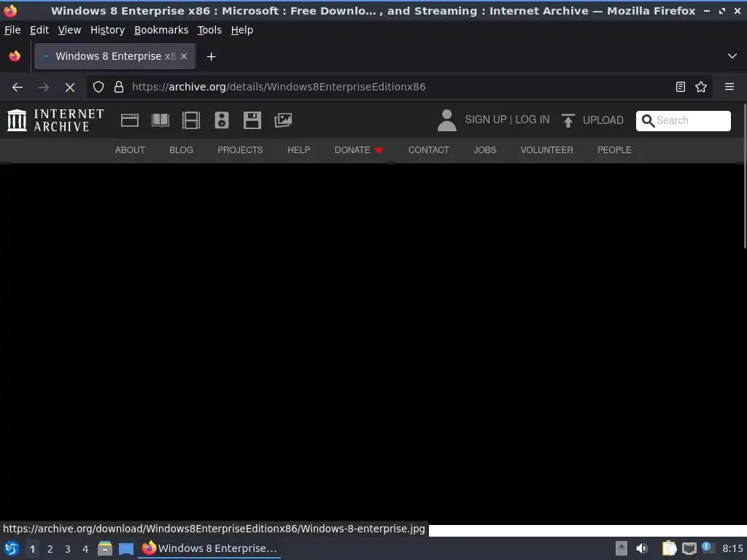This screenshot has width=747, height=560.
Task: Open a new tab with plus button
Action: [211, 57]
